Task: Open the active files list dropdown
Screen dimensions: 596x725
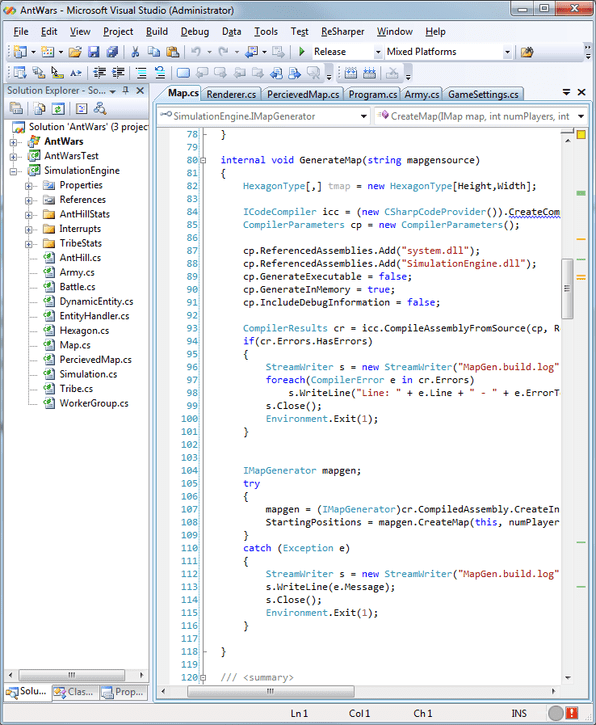Action: coord(566,92)
